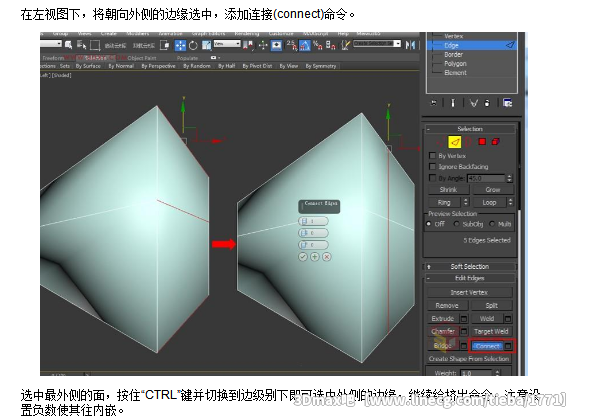
Task: Toggle the Select and Manipulate icon
Action: click(x=263, y=46)
